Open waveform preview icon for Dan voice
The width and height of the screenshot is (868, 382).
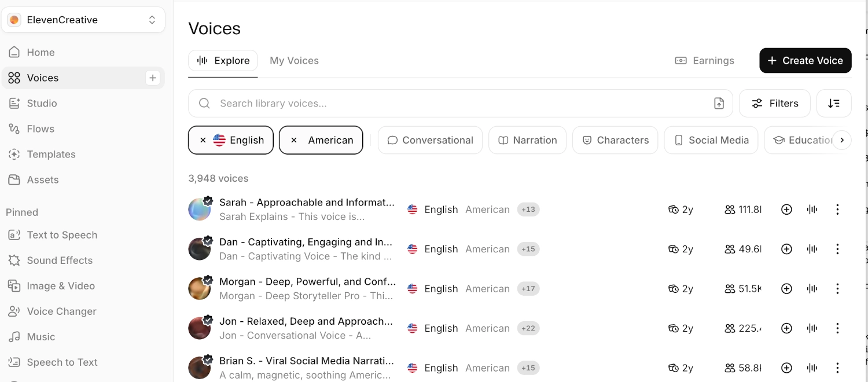[x=812, y=249]
